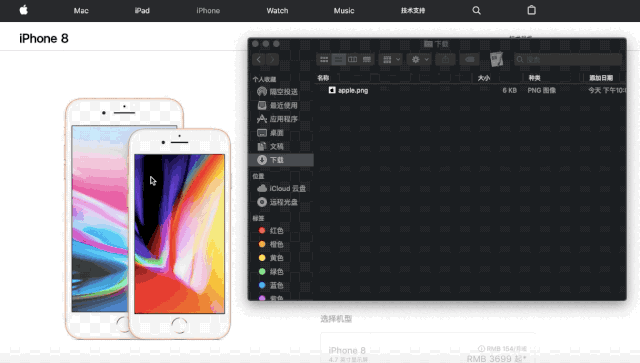Select the 红色 tag in the sidebar
The image size is (640, 363).
[281, 231]
